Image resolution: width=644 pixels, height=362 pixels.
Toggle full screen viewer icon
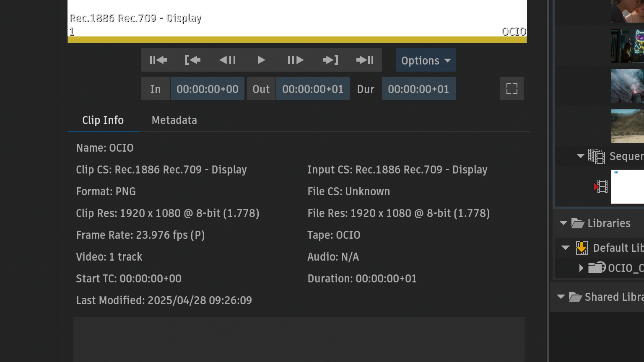coord(512,88)
